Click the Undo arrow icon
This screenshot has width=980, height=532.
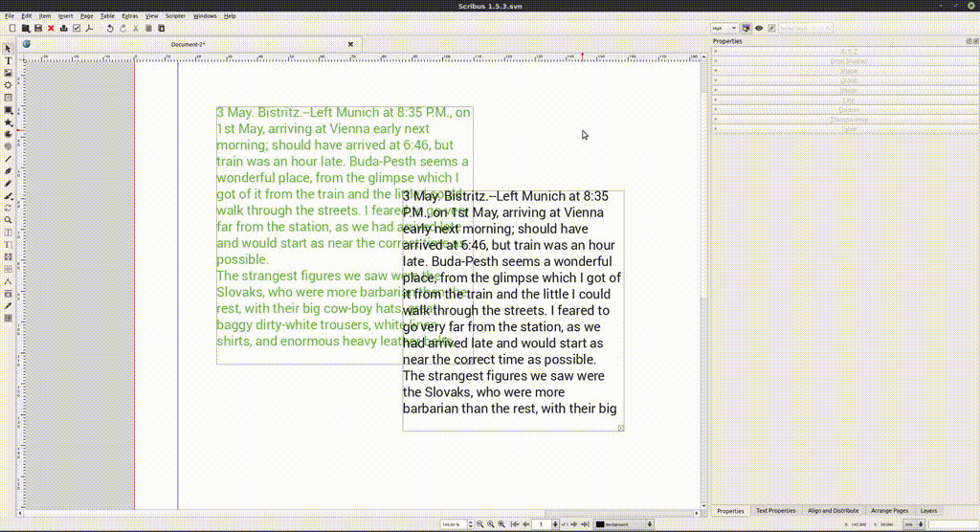(110, 29)
